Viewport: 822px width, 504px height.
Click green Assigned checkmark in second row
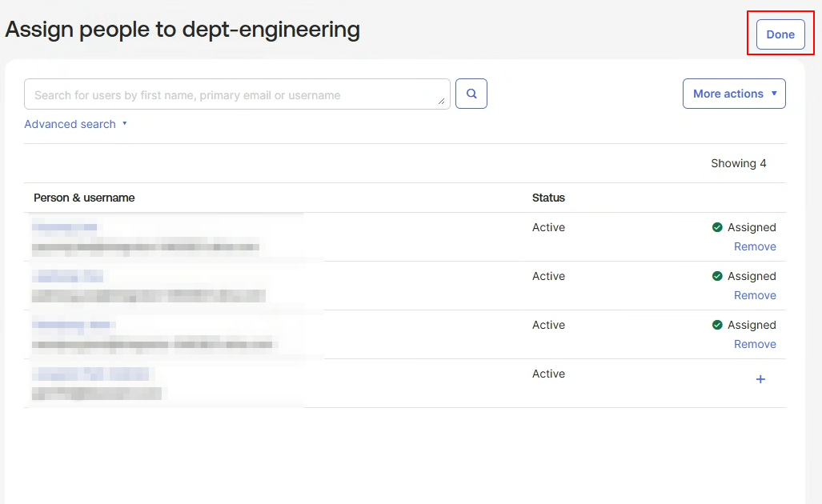pyautogui.click(x=717, y=275)
